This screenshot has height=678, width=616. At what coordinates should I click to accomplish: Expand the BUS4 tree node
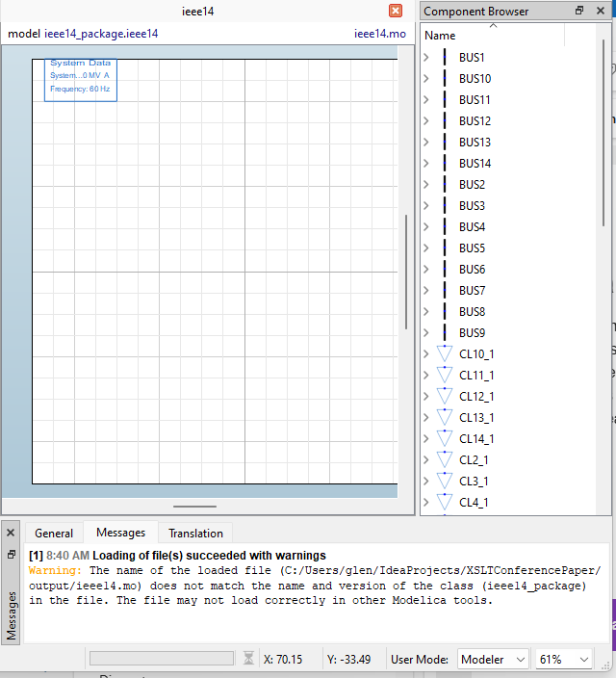[426, 227]
